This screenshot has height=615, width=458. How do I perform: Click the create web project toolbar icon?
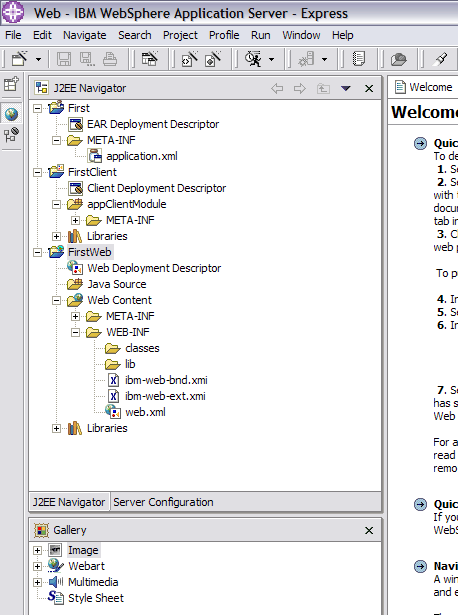(x=149, y=59)
